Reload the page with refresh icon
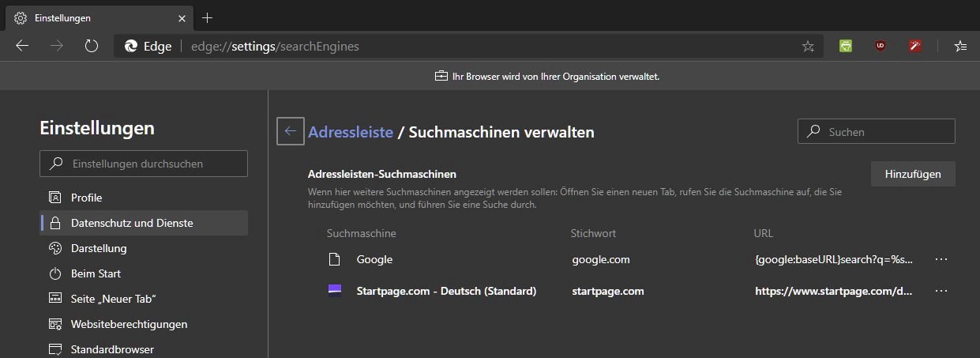This screenshot has height=358, width=980. pos(92,47)
